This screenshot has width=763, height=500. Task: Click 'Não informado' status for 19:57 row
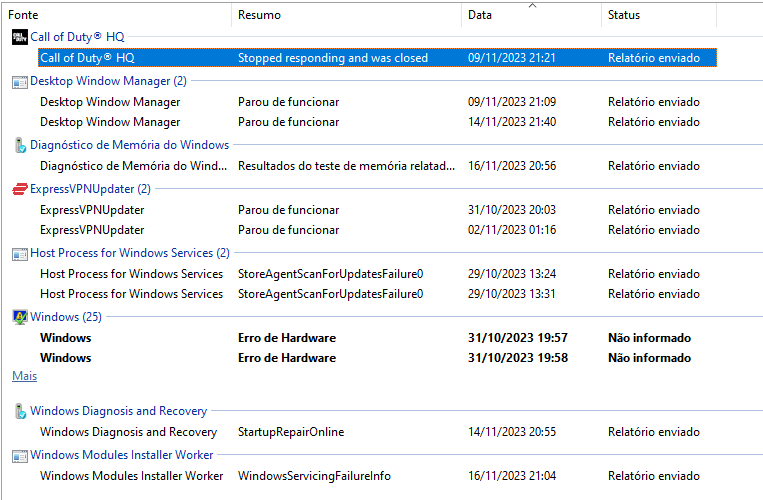click(x=650, y=338)
